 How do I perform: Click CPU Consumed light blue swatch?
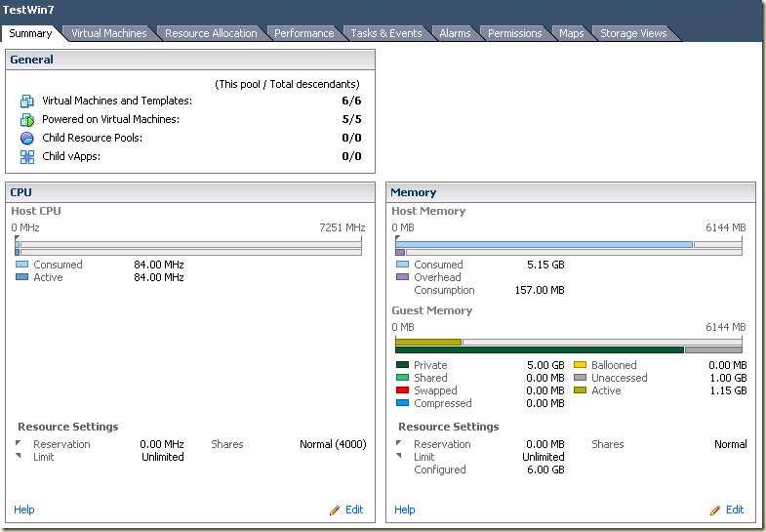22,265
